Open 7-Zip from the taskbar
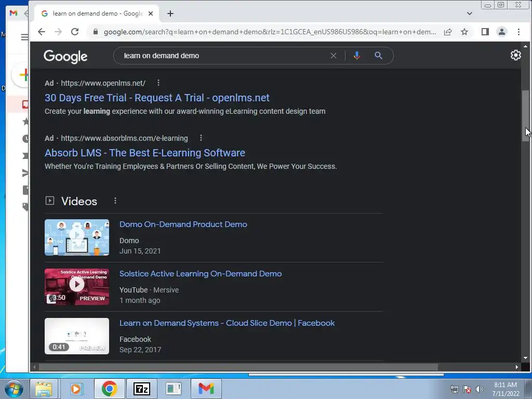 point(141,389)
